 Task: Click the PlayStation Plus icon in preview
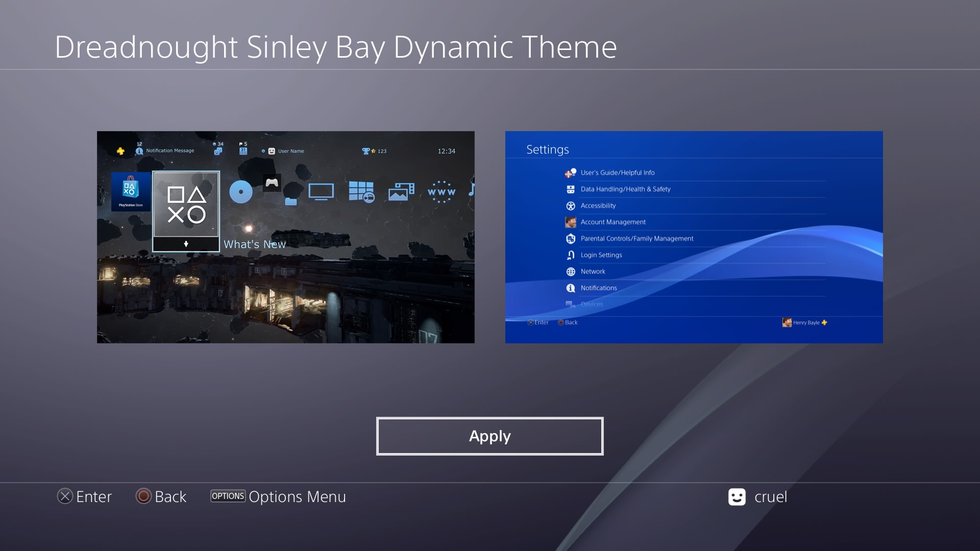[x=120, y=151]
